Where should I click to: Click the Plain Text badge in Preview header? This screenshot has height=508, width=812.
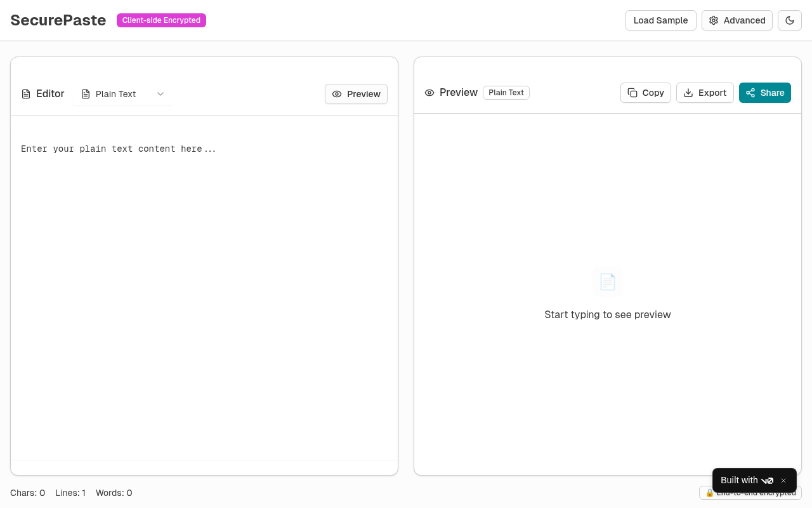506,93
